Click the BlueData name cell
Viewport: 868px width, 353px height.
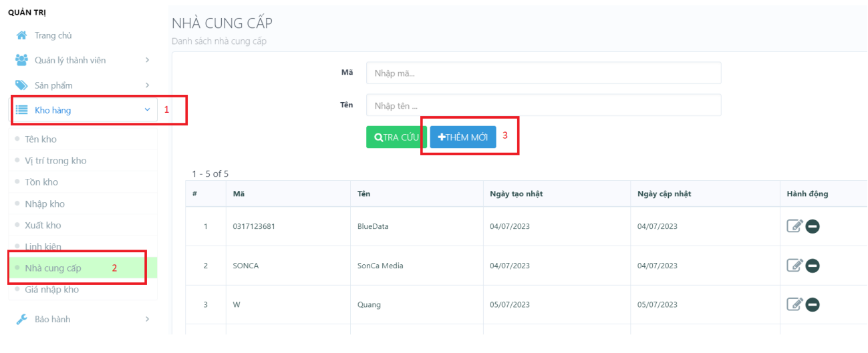pos(373,226)
